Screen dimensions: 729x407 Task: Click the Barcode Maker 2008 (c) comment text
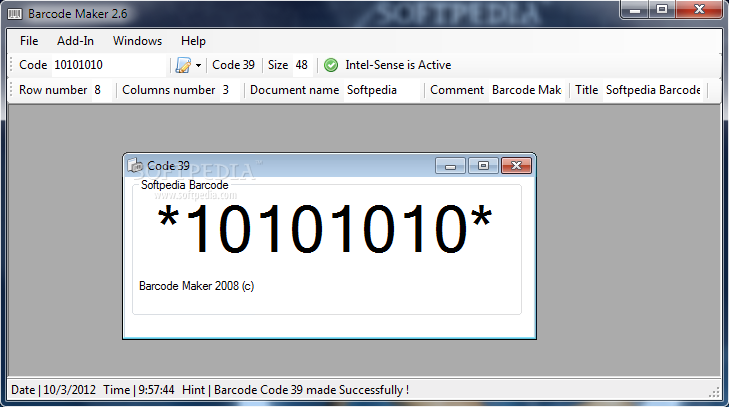click(x=196, y=286)
